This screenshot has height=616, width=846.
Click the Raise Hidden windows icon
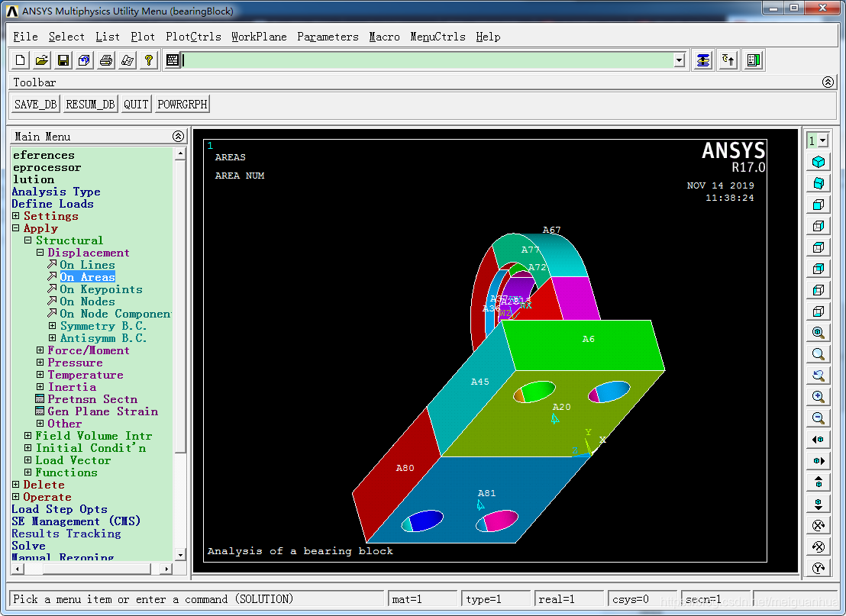point(702,60)
